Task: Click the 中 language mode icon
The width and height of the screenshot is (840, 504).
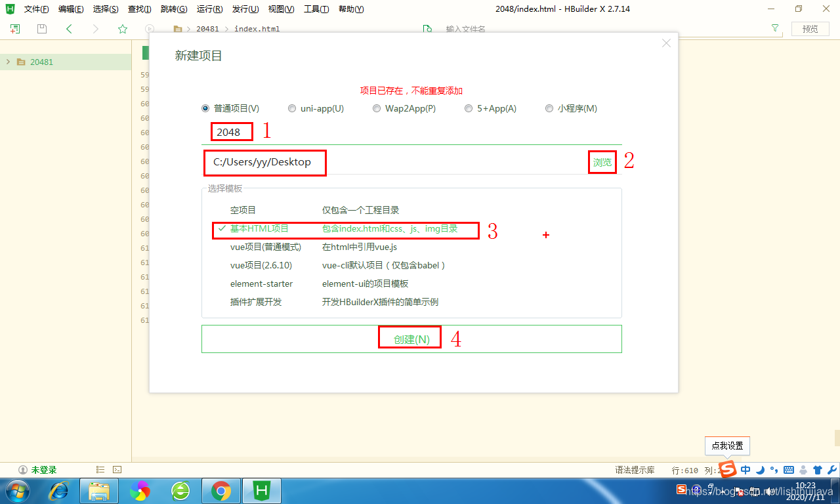Action: [745, 470]
